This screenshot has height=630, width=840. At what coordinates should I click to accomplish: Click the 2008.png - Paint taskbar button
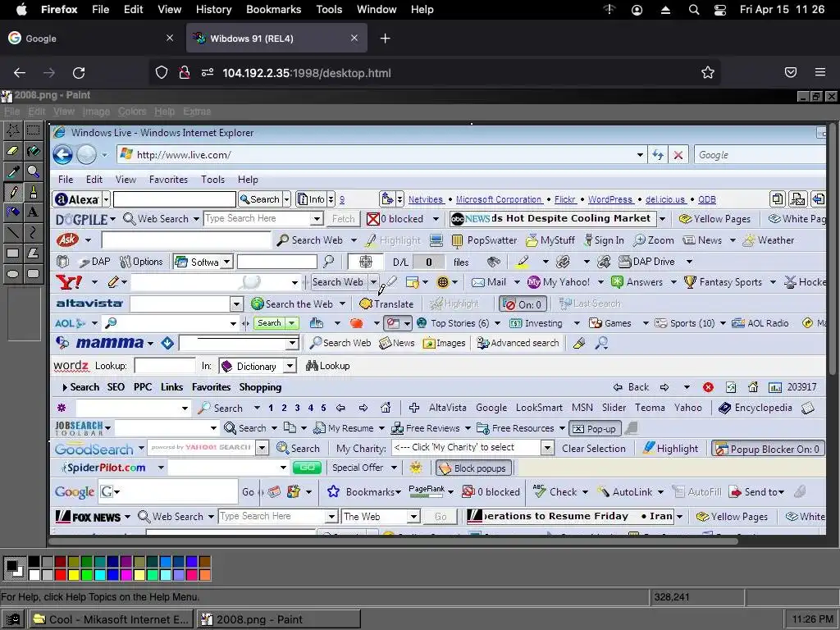279,620
